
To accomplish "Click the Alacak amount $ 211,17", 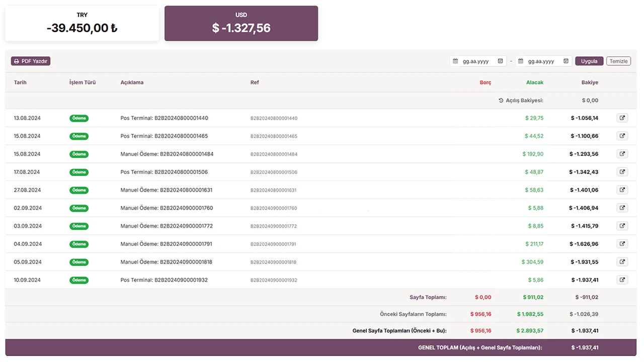I will [x=533, y=244].
